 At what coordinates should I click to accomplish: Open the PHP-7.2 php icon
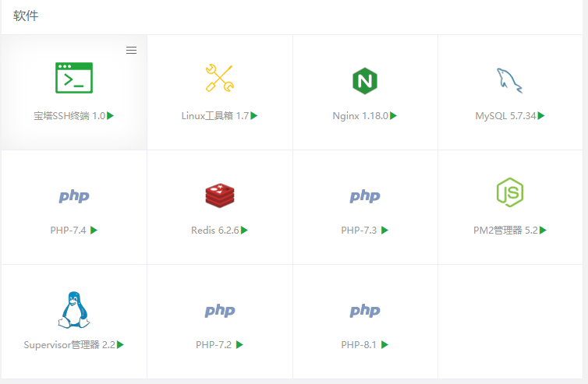click(x=220, y=311)
